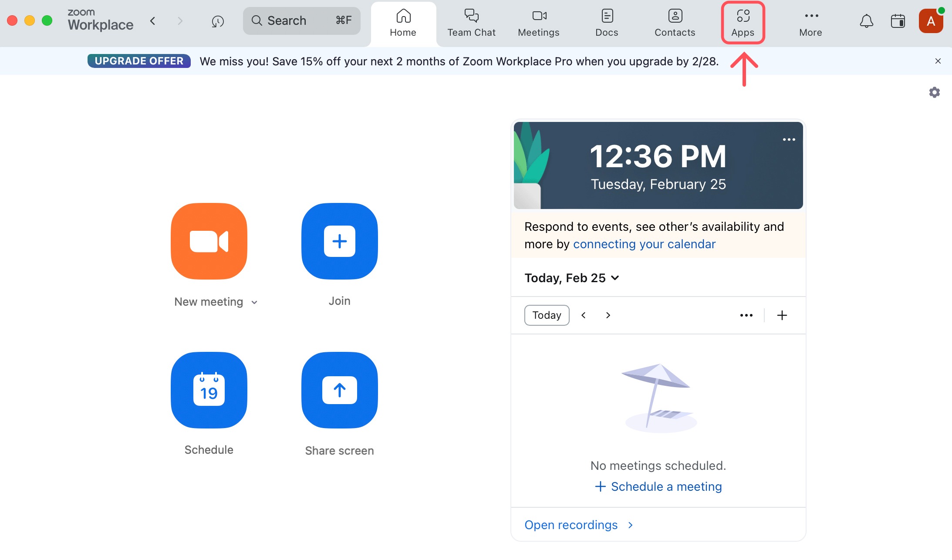Click the Share screen arrow icon
The width and height of the screenshot is (952, 560).
pos(340,390)
